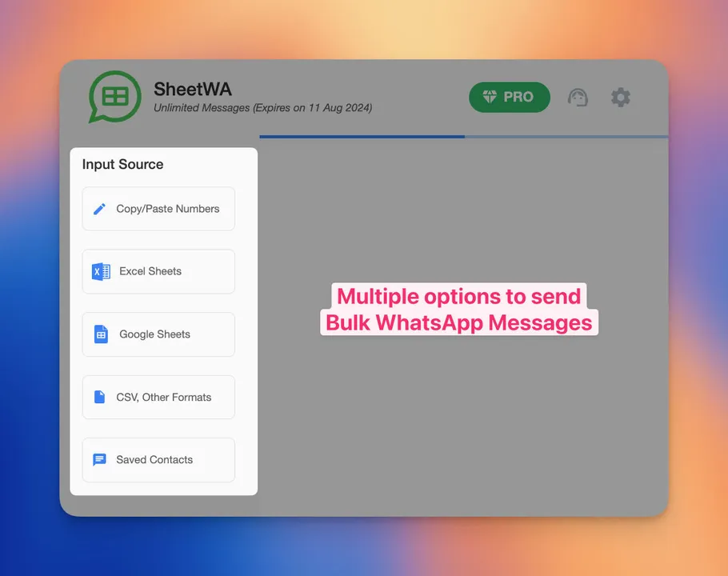Click the SheetWA title text
This screenshot has width=728, height=576.
[x=193, y=89]
